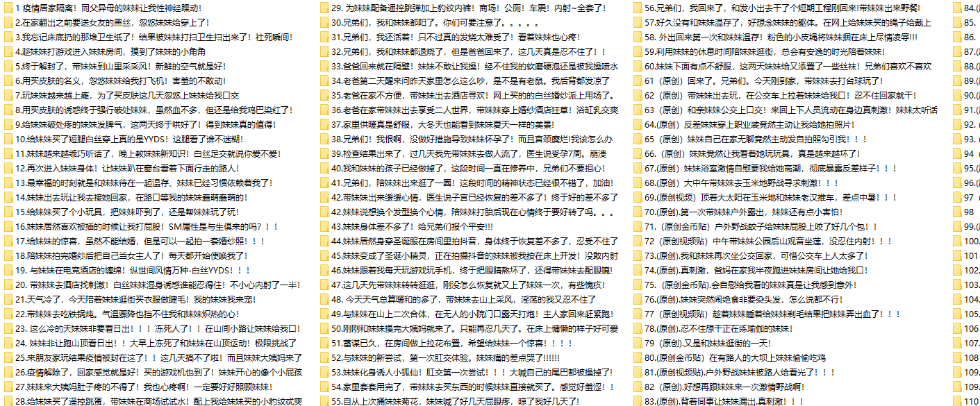Image resolution: width=980 pixels, height=406 pixels.
Task: Click the folder icon next to entry 56
Action: click(x=638, y=8)
